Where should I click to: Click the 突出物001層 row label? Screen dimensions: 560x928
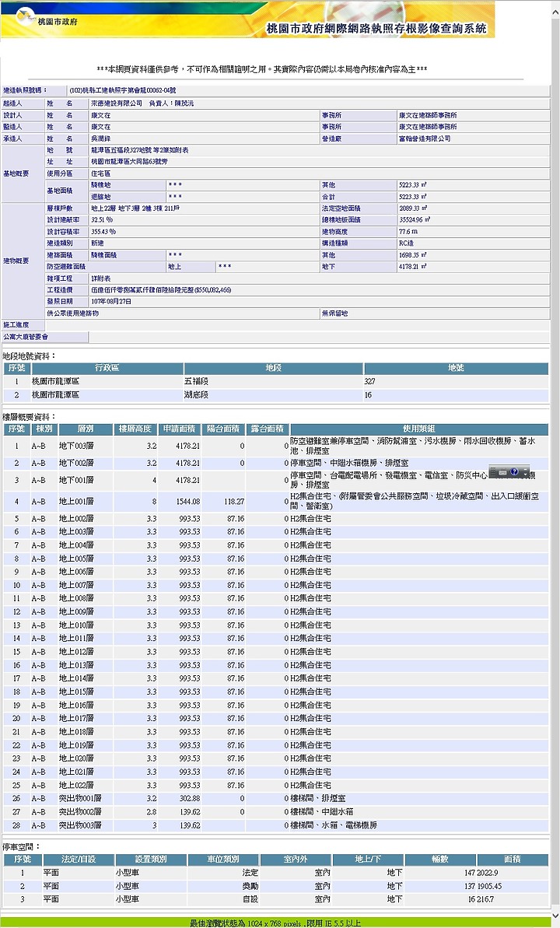point(80,798)
